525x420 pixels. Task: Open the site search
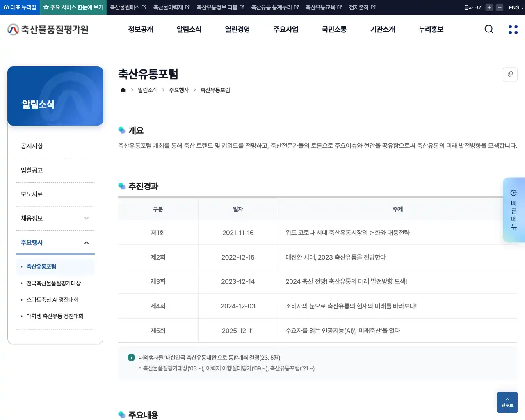[x=488, y=29]
